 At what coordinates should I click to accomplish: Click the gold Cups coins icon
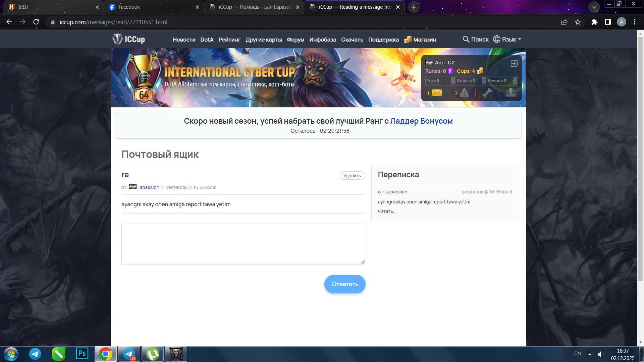click(x=480, y=71)
